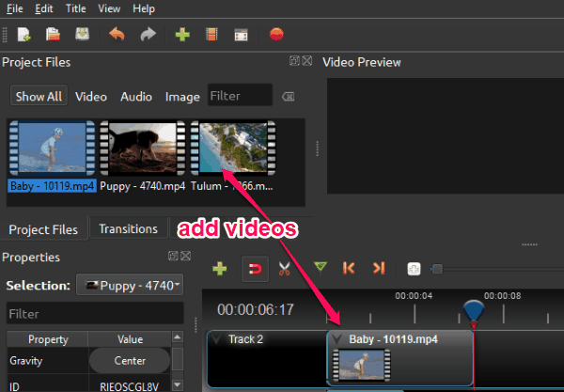Open the Help menu
The width and height of the screenshot is (564, 392).
coord(144,8)
